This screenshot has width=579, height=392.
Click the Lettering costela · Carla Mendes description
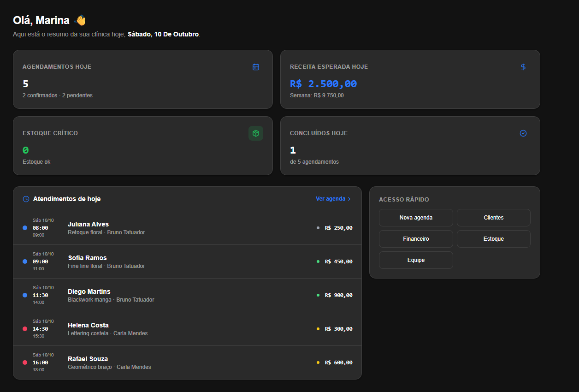point(108,333)
